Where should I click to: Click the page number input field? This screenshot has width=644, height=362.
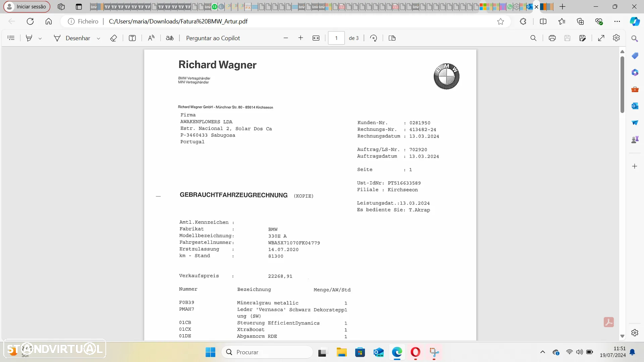[336, 38]
